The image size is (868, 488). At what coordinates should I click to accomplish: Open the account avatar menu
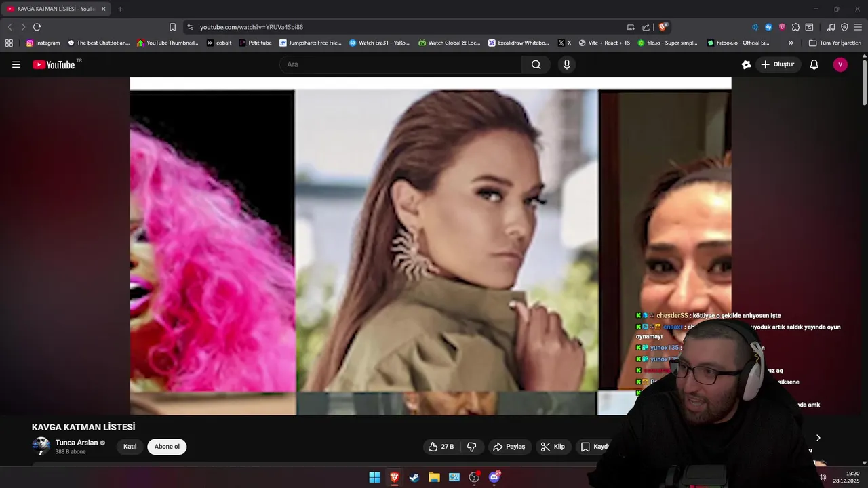(840, 64)
